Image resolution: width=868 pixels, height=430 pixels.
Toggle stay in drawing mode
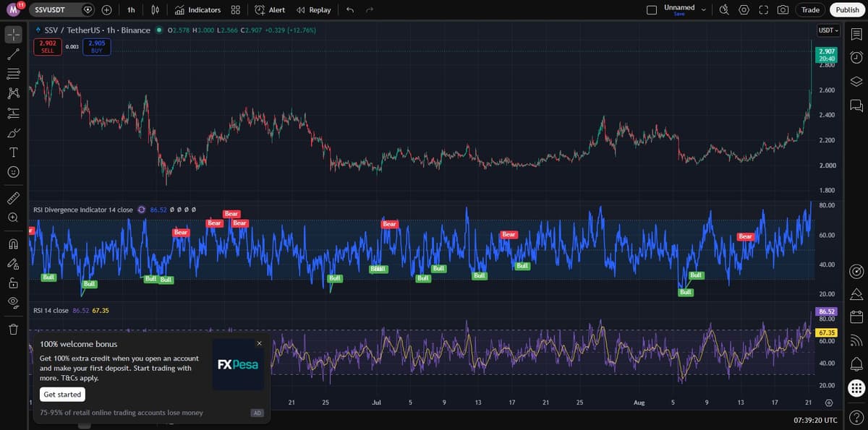(13, 262)
